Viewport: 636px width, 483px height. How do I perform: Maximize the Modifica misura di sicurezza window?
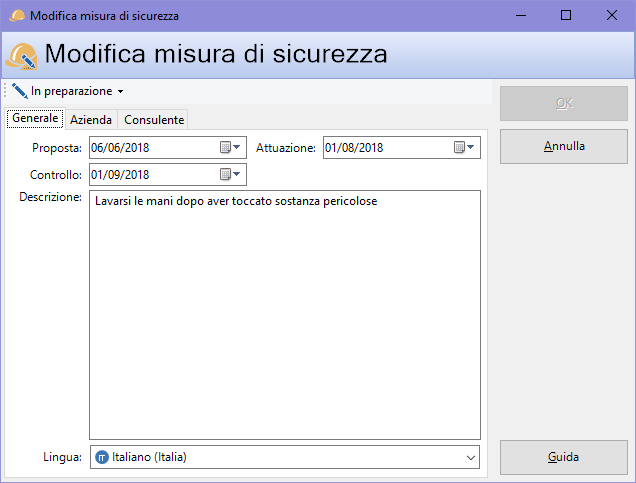pos(566,15)
